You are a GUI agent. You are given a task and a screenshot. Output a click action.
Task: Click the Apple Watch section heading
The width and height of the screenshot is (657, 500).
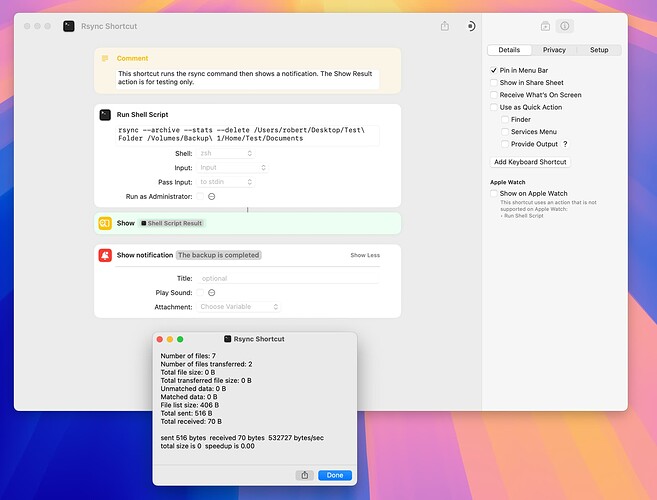click(507, 182)
